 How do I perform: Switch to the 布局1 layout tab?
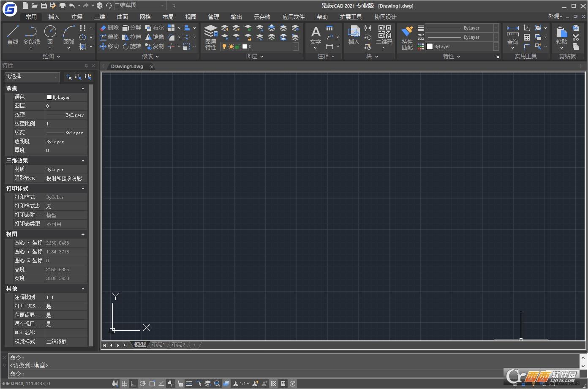158,345
